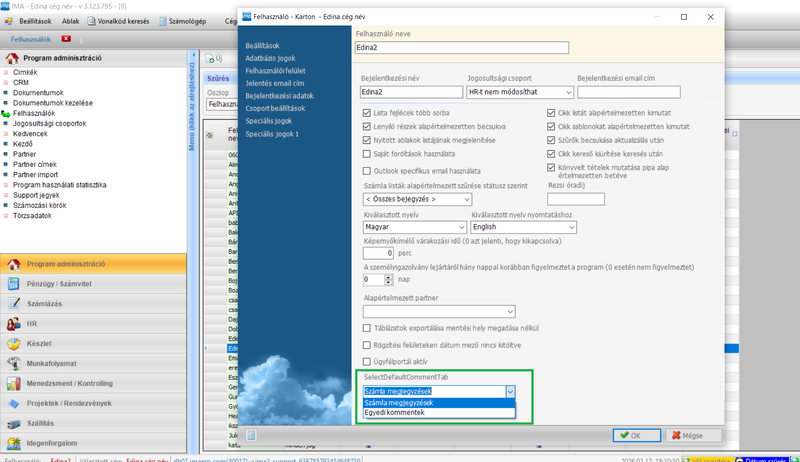
Task: Open the Készlet module box icon
Action: click(14, 344)
